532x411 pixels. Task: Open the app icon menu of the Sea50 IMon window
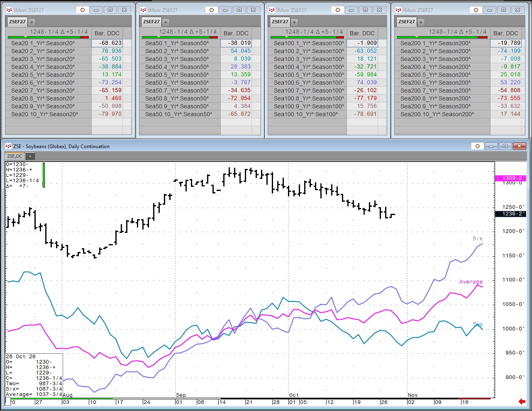click(x=143, y=10)
